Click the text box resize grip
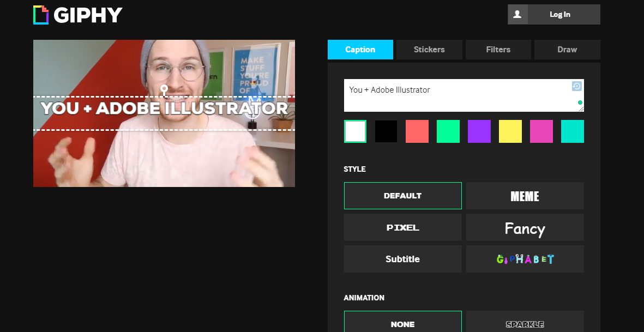Viewport: 644px width, 332px height. pyautogui.click(x=581, y=108)
